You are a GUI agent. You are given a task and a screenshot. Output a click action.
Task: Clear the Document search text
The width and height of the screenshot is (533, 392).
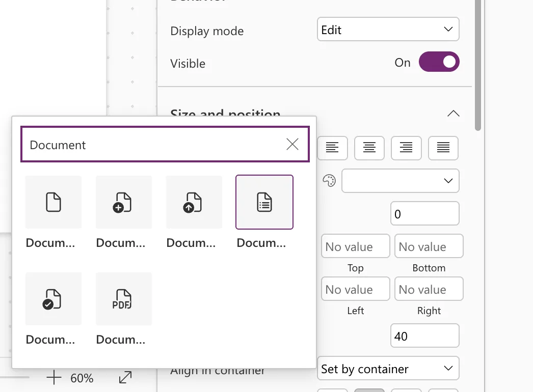pyautogui.click(x=292, y=144)
